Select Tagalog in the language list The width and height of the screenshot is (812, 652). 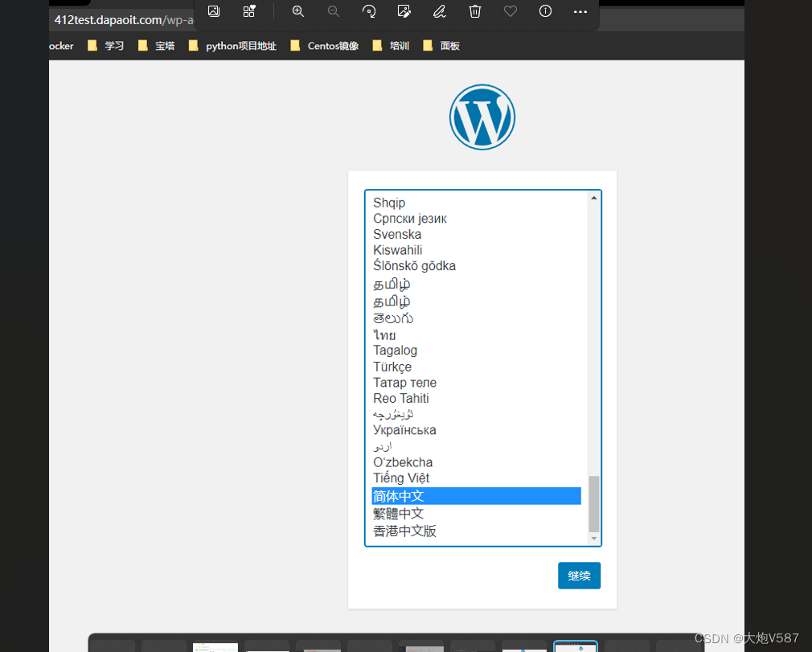point(477,351)
